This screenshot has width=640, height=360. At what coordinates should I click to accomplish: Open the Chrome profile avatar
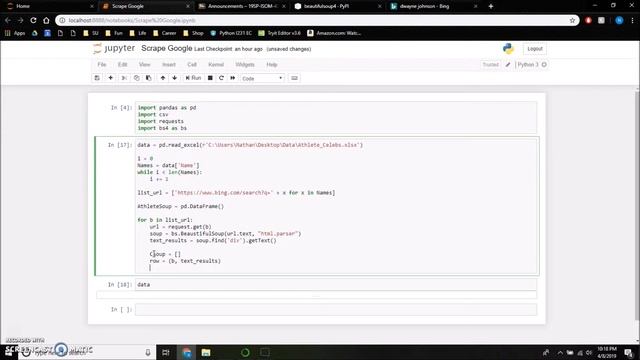(619, 20)
